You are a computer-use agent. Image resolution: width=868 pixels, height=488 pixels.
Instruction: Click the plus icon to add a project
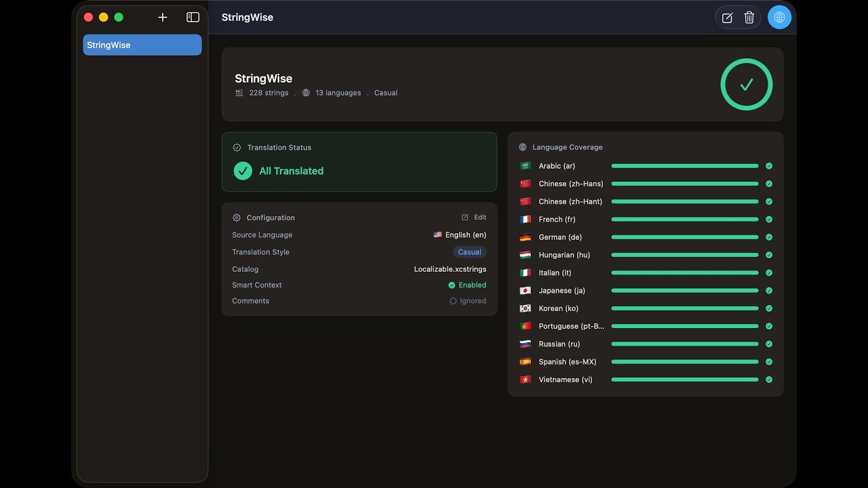click(163, 17)
